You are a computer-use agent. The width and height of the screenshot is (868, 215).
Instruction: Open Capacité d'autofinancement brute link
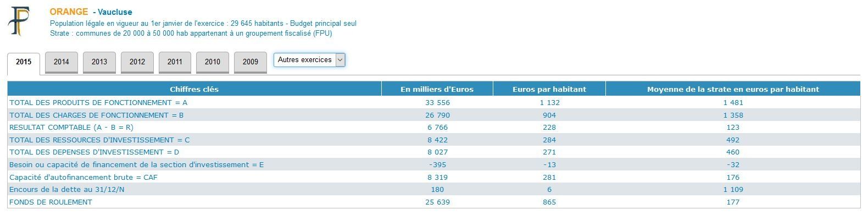(x=84, y=178)
